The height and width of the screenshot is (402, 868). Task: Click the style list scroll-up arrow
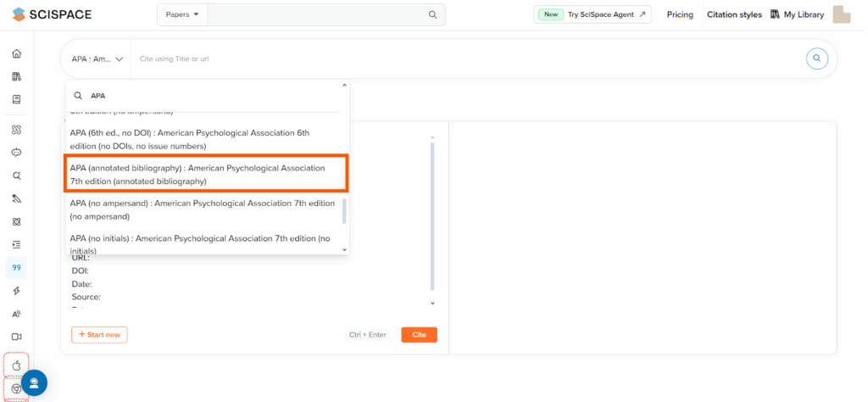344,86
